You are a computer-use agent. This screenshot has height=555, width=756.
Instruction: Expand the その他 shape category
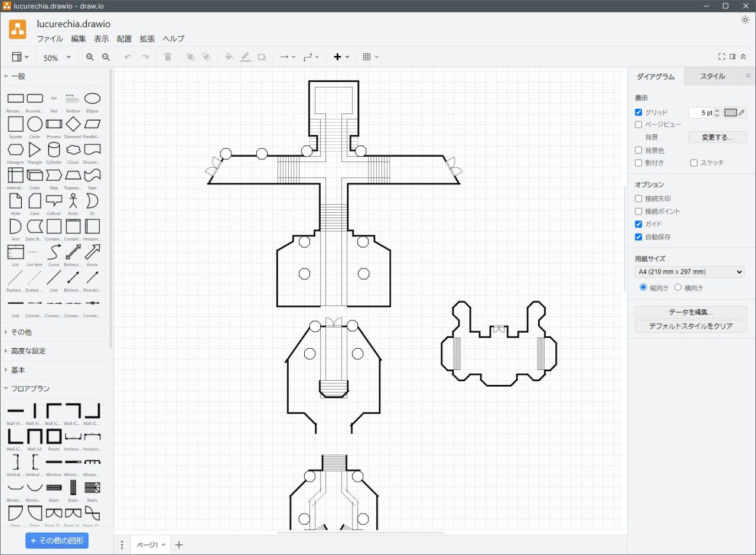click(21, 332)
